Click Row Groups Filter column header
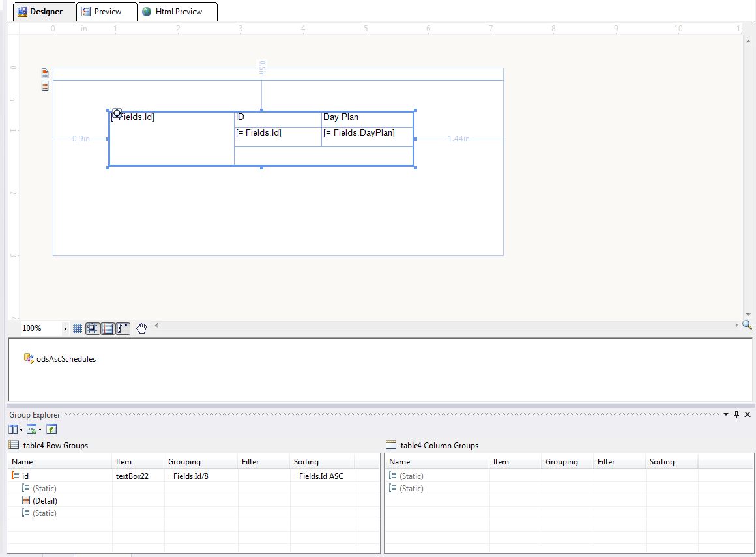 [x=264, y=462]
